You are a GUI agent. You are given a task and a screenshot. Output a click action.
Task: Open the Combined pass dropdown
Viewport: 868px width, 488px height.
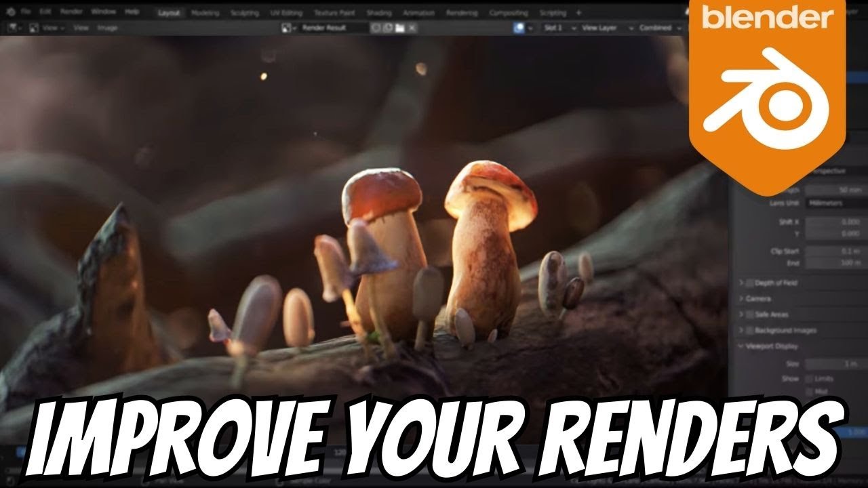click(x=661, y=28)
